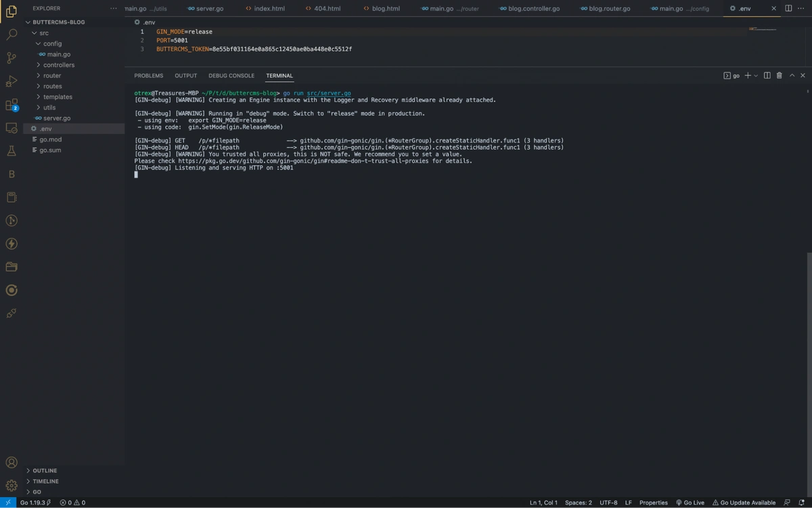
Task: Open server.go from the explorer tree
Action: tap(57, 119)
